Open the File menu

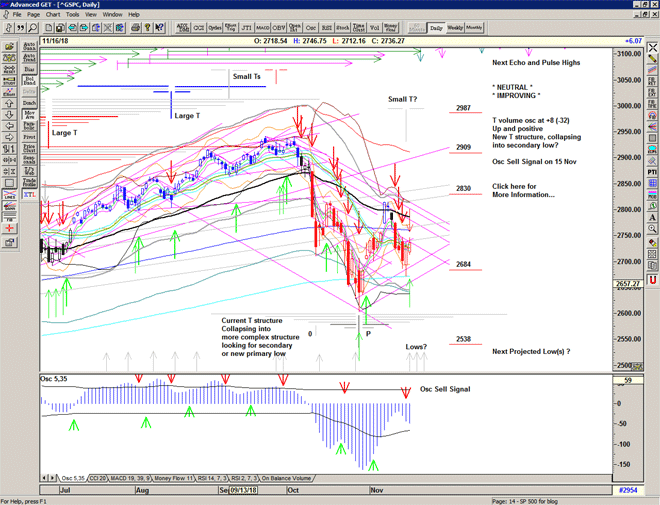coord(17,15)
